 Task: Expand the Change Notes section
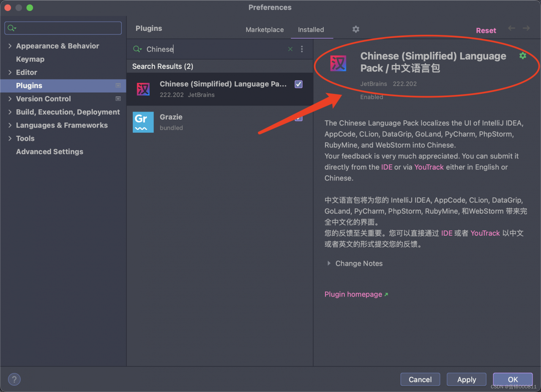click(329, 263)
